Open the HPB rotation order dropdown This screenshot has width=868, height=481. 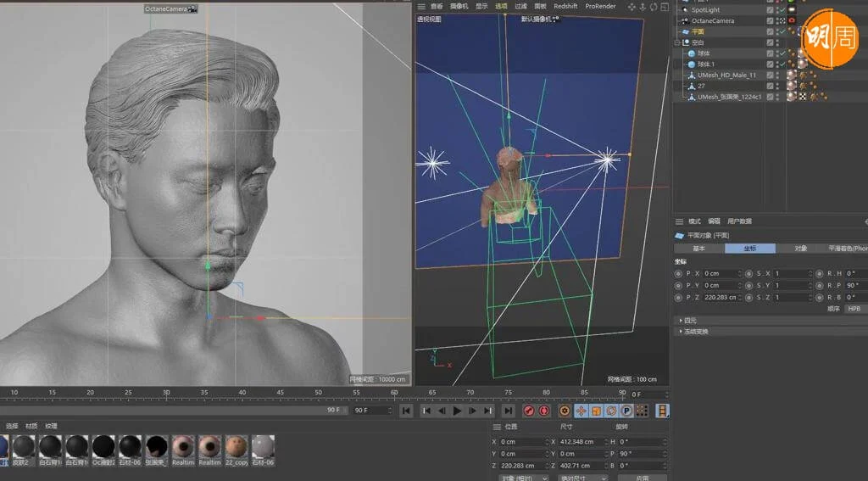pyautogui.click(x=854, y=309)
